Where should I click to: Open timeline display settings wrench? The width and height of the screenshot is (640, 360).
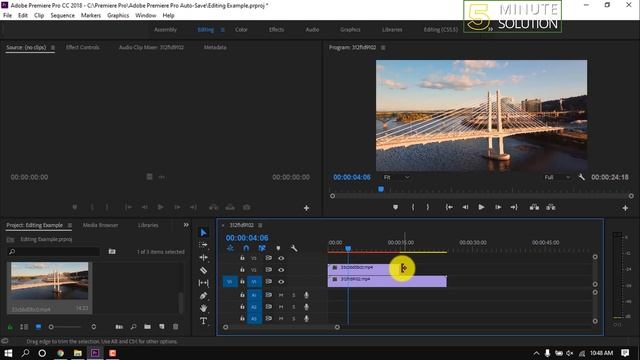pyautogui.click(x=294, y=248)
